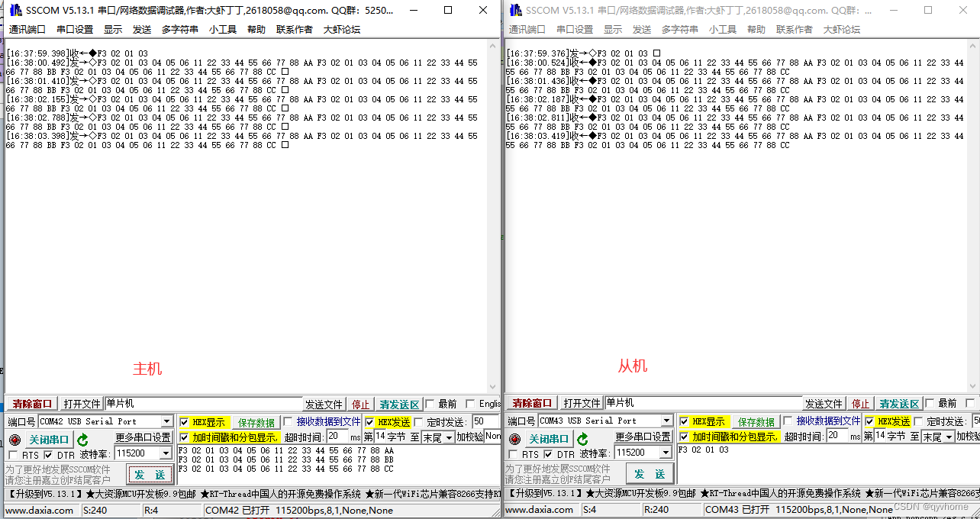Screen dimensions: 980x519
Task: Enable 定时发送 checkbox in COM42 window
Action: [418, 422]
